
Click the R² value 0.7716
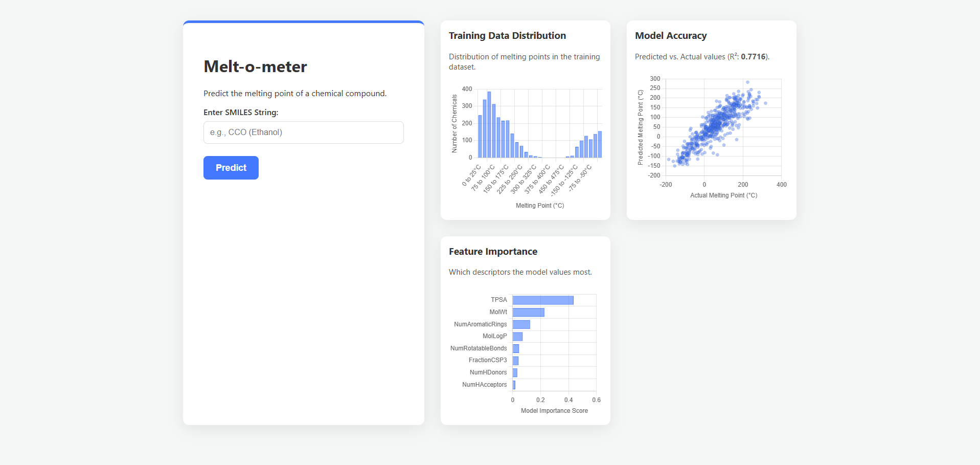point(753,57)
